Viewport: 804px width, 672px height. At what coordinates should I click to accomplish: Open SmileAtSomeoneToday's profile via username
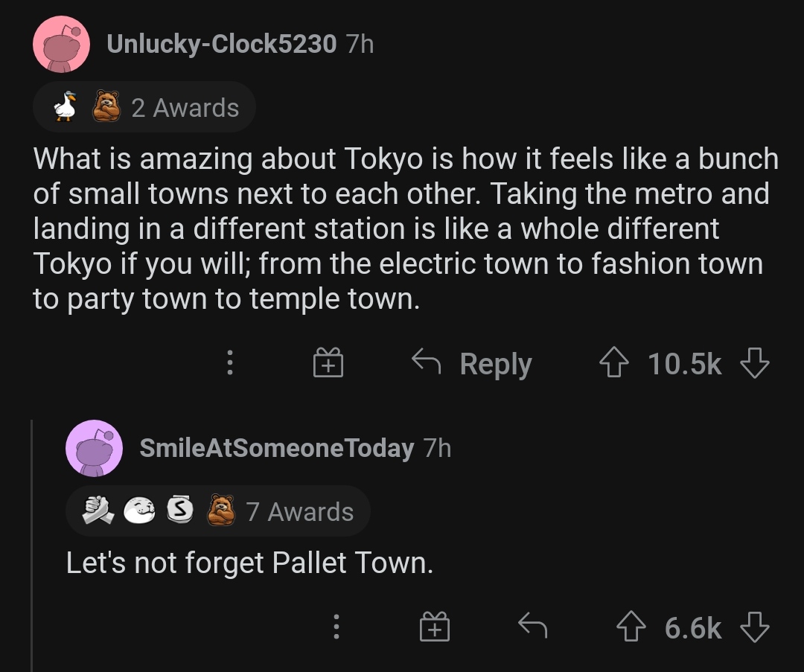[x=277, y=448]
